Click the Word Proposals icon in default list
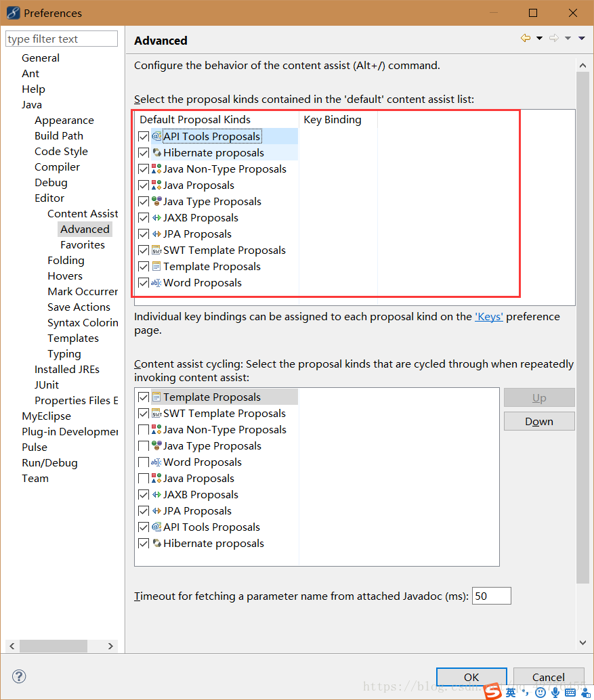This screenshot has height=700, width=594. pos(156,282)
